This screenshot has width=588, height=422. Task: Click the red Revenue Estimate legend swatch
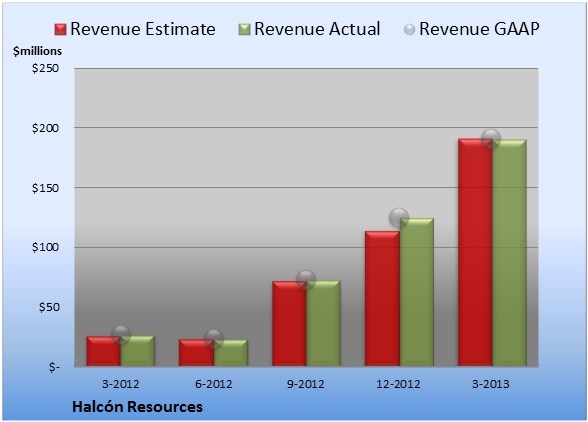click(60, 30)
